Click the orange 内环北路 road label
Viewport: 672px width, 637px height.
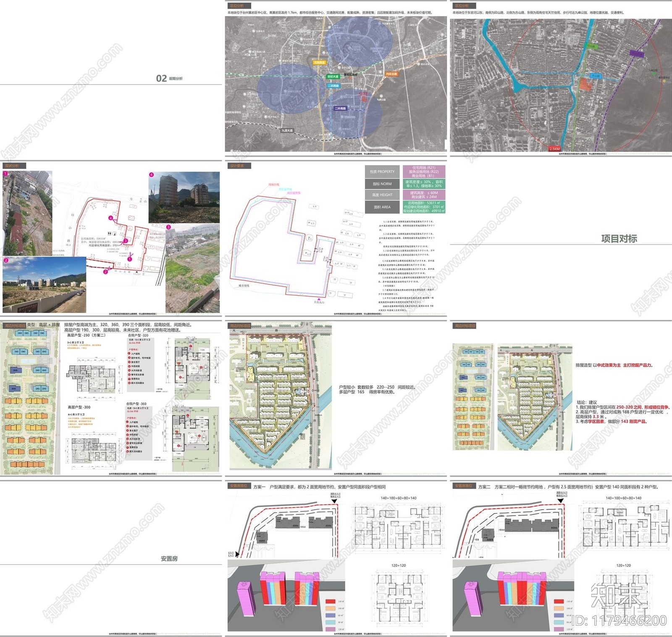391,74
